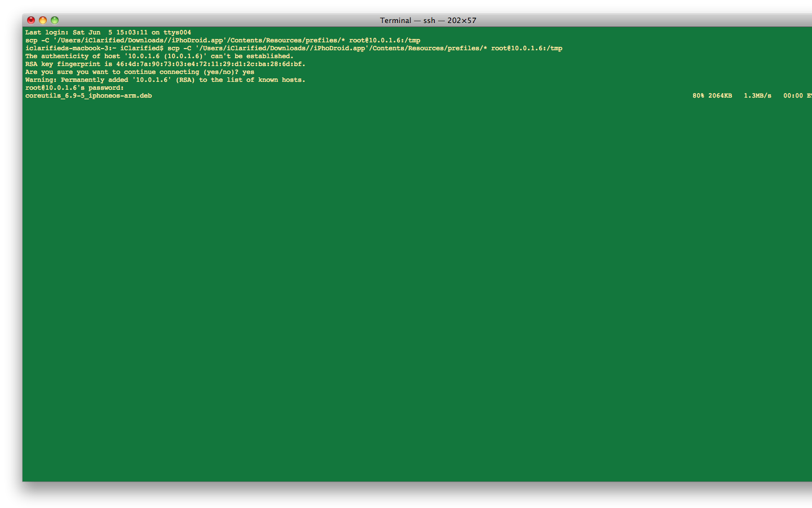Image resolution: width=812 pixels, height=508 pixels.
Task: Minimize Terminal using the yellow button
Action: [43, 20]
